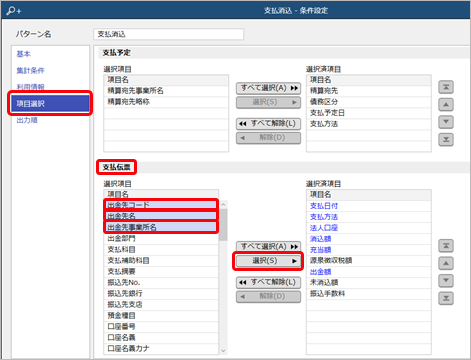Select 充当額 in selected items

coord(369,250)
